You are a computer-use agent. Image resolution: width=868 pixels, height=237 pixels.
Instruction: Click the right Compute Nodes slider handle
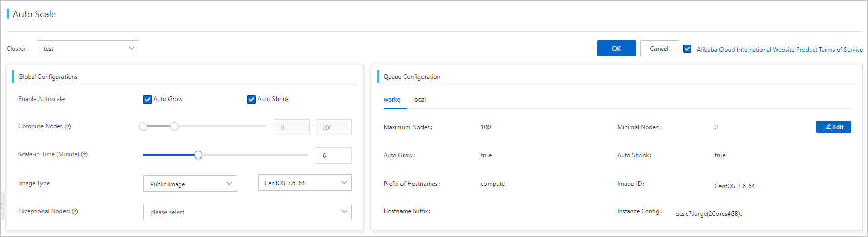coord(174,126)
